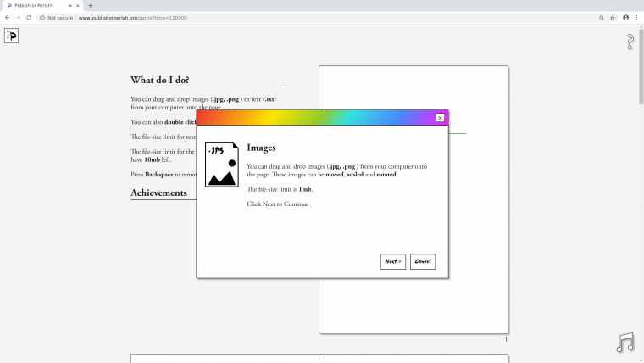Click the Publish or Perish logo icon
This screenshot has width=644, height=363.
click(11, 36)
